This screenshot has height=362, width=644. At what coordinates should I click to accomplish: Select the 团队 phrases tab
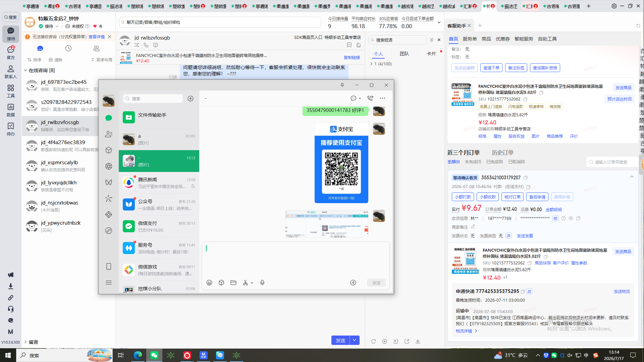404,54
